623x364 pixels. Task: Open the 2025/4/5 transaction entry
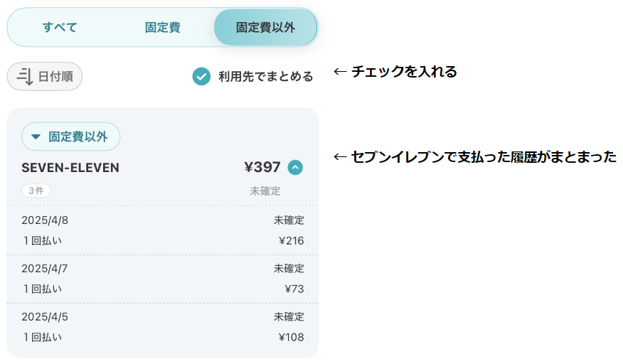click(162, 326)
